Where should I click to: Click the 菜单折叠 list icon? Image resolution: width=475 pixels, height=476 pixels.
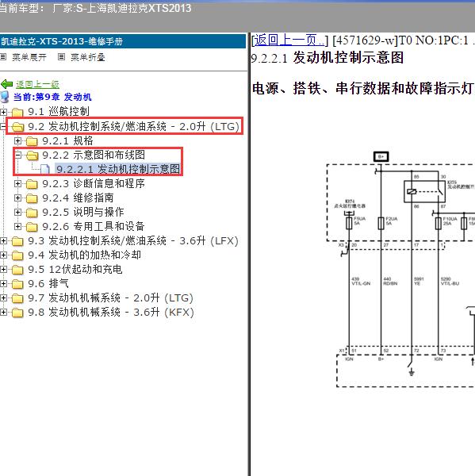61,57
